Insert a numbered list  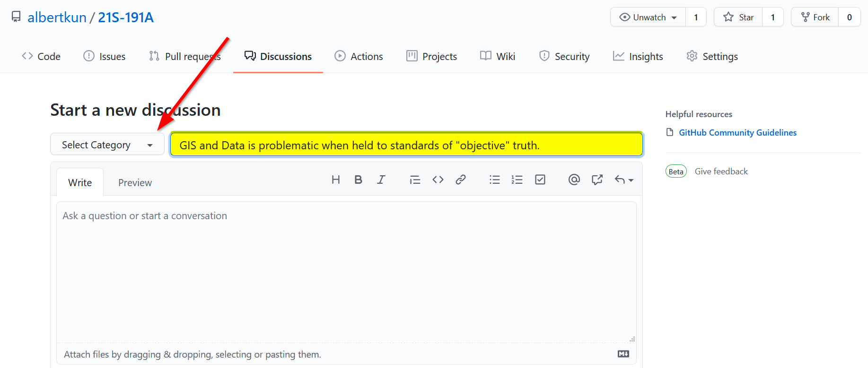click(x=517, y=180)
